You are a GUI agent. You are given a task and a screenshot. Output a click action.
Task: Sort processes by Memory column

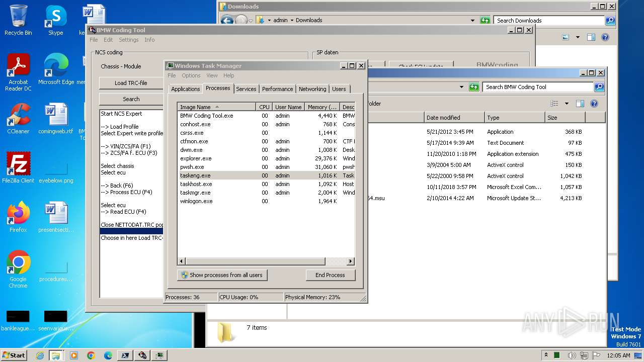pos(322,107)
